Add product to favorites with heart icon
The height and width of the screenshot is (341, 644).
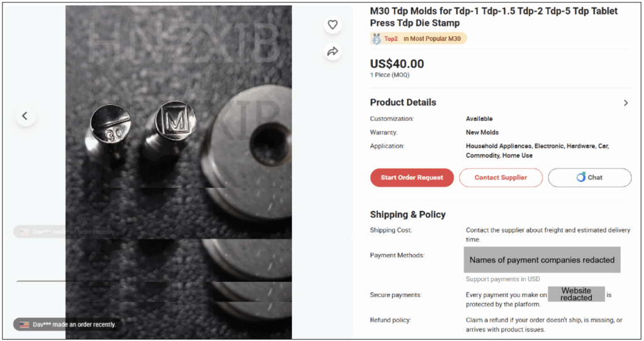click(333, 25)
